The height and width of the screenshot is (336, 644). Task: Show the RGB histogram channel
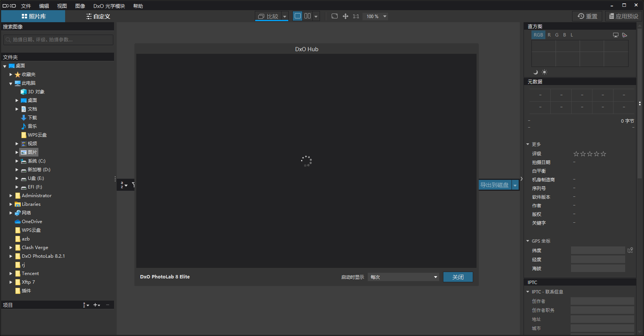click(538, 35)
